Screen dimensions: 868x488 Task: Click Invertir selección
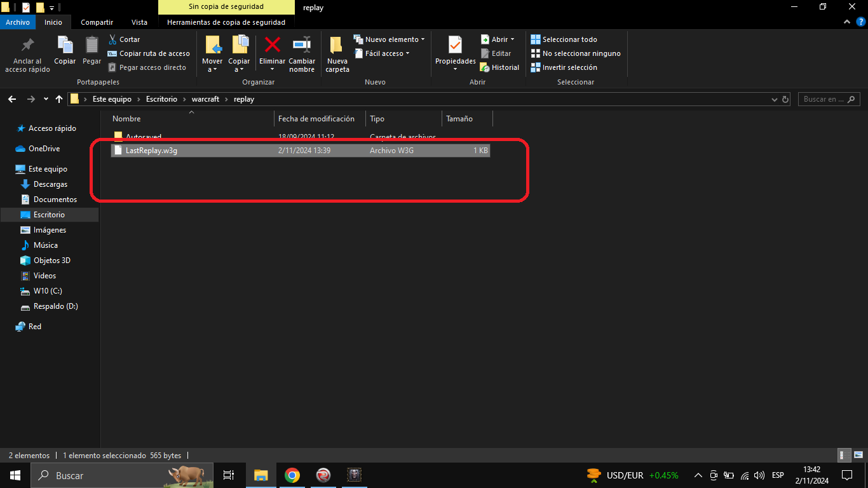click(564, 67)
